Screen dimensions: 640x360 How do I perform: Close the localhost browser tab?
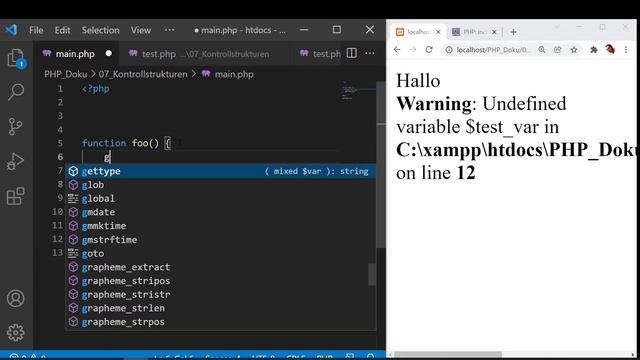pos(438,32)
